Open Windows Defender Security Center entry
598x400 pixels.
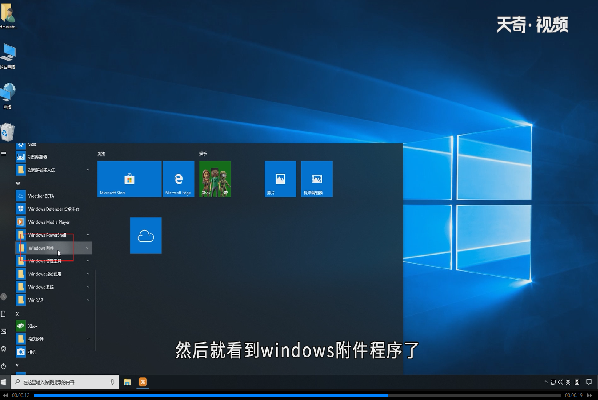click(x=53, y=209)
